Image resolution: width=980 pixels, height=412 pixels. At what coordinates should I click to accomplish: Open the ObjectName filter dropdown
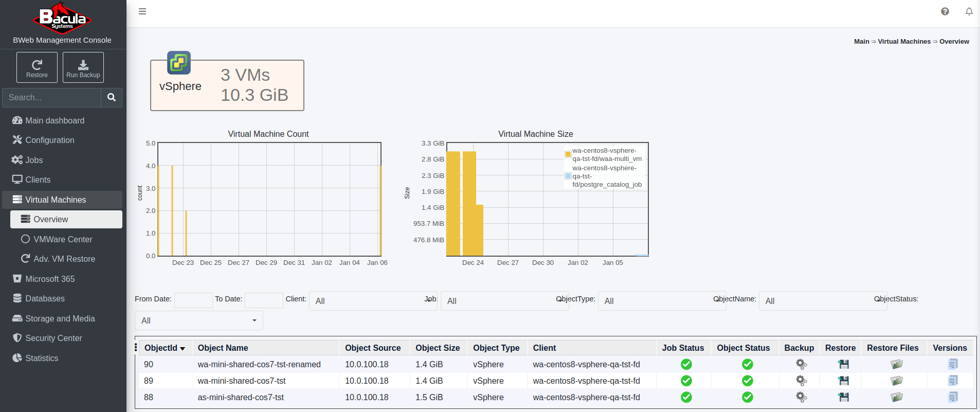823,301
